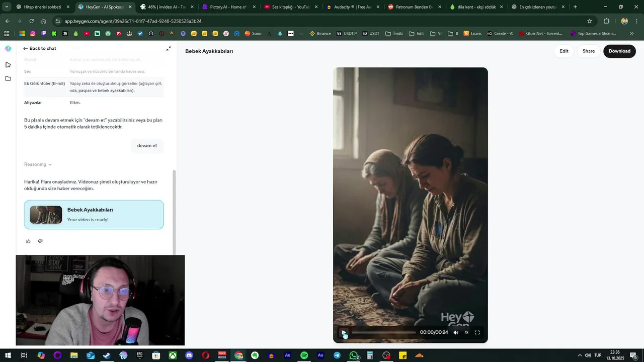Open the Instagram bookmark

(x=33, y=34)
